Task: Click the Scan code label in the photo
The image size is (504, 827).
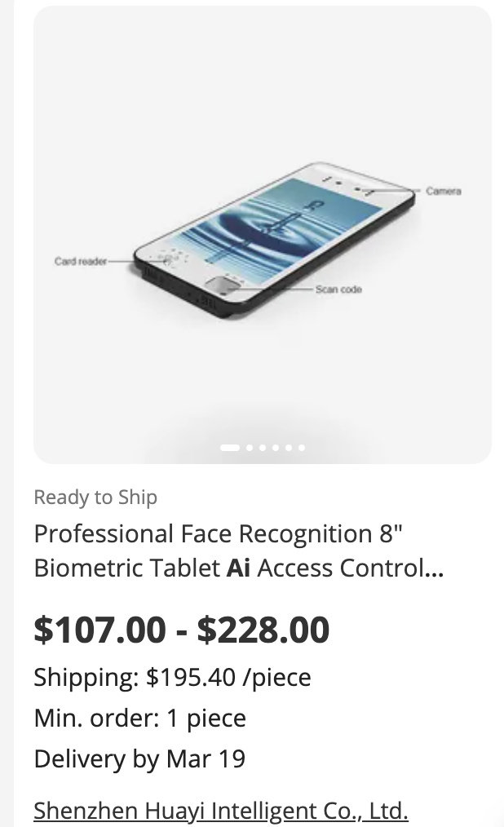Action: click(x=338, y=289)
